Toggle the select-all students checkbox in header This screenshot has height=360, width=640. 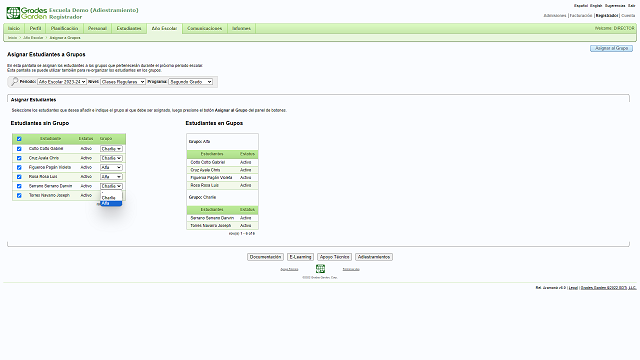pyautogui.click(x=19, y=139)
